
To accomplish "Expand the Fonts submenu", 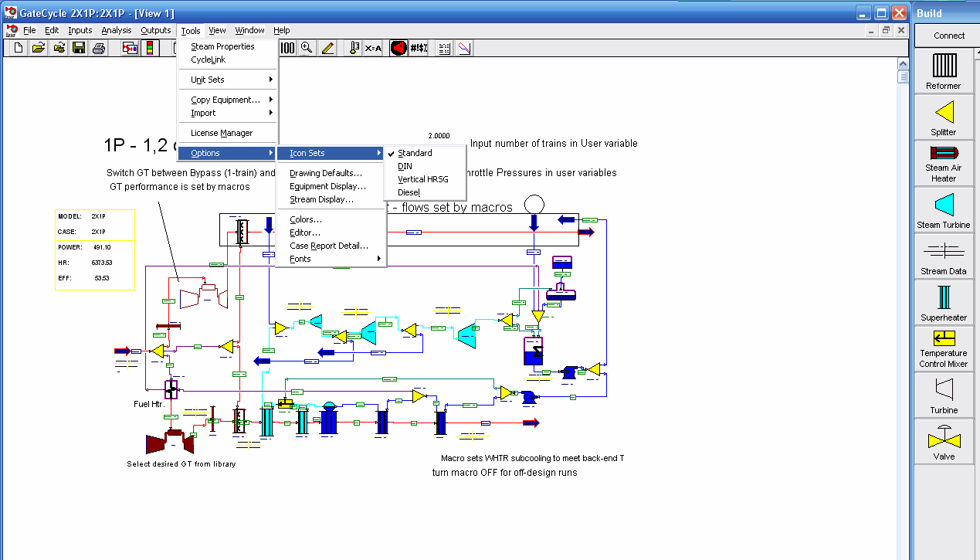I will 331,259.
